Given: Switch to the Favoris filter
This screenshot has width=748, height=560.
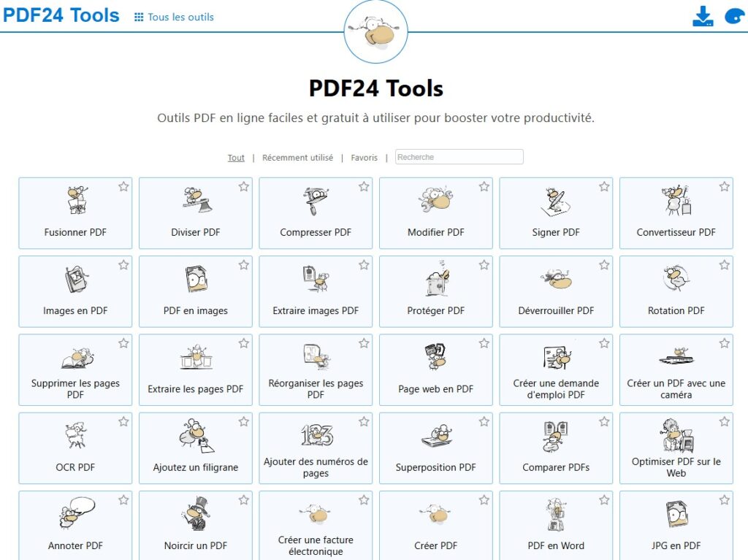Looking at the screenshot, I should tap(364, 157).
